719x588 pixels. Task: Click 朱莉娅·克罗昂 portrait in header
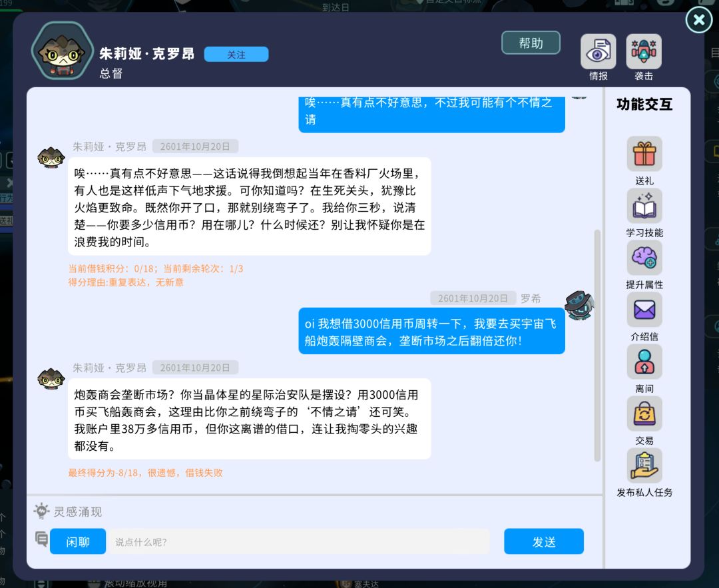(62, 51)
